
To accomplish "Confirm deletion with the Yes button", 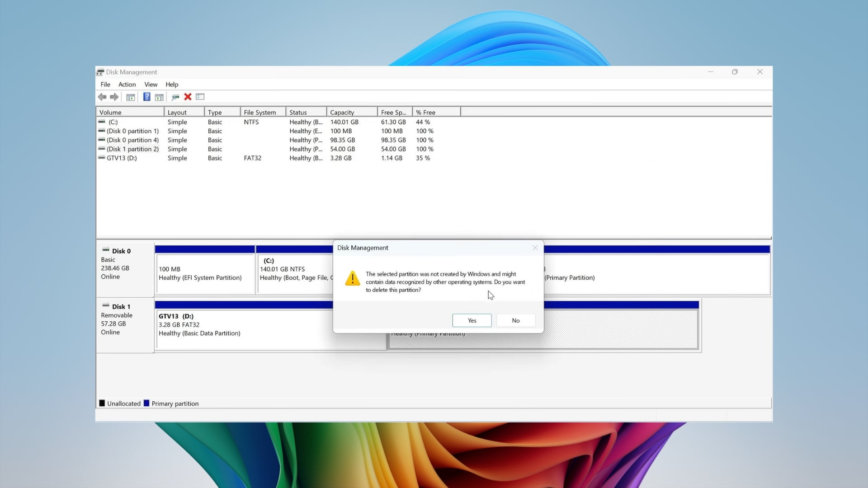I will tap(472, 320).
